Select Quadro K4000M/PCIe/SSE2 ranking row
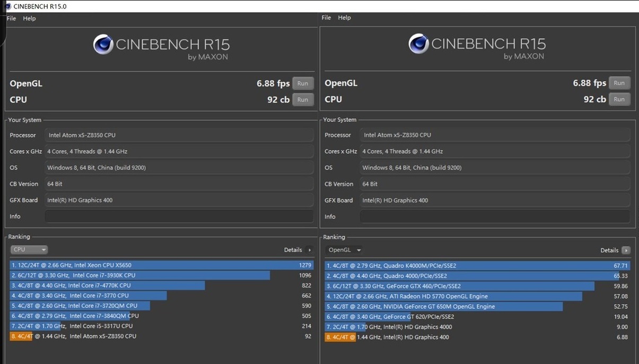The width and height of the screenshot is (639, 364). click(477, 266)
